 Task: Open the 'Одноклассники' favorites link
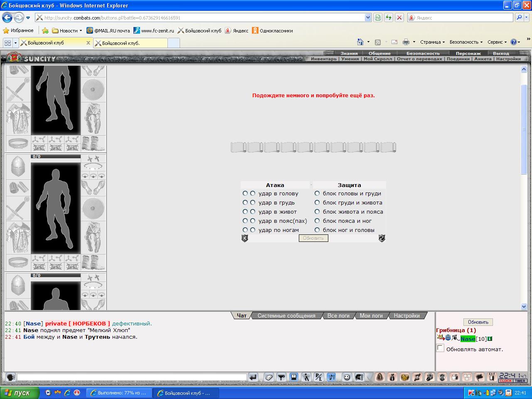[273, 30]
